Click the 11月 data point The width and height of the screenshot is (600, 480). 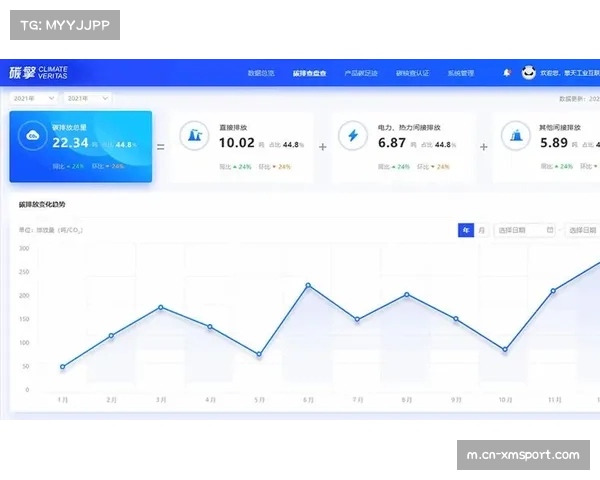click(x=553, y=291)
